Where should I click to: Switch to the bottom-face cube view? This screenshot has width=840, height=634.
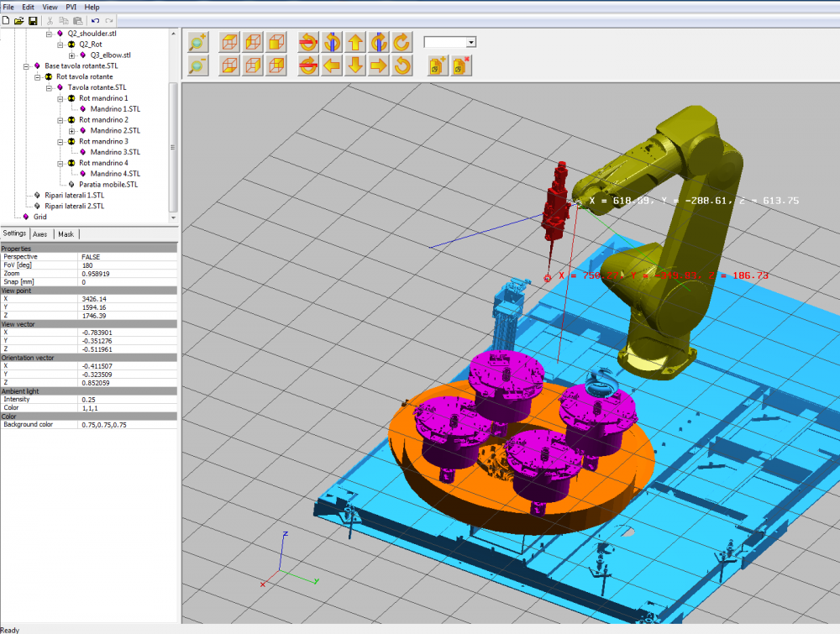[229, 65]
